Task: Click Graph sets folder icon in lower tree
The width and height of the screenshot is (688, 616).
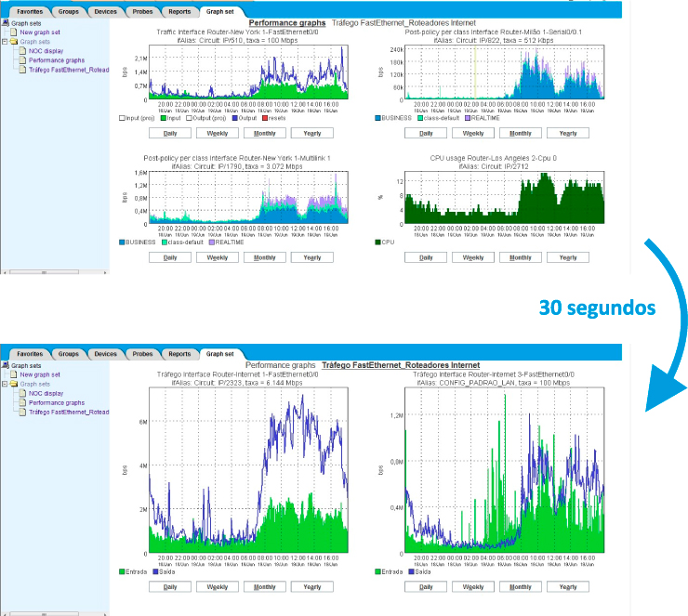Action: (14, 384)
